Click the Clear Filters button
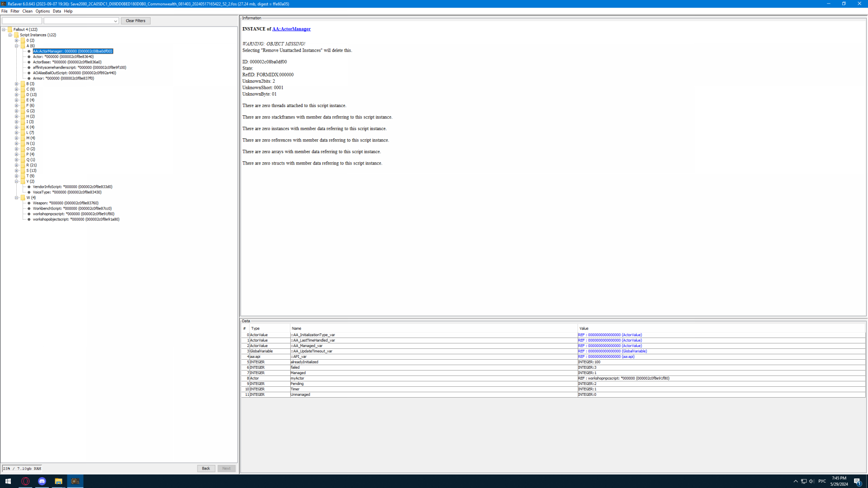This screenshot has height=488, width=868. tap(135, 21)
